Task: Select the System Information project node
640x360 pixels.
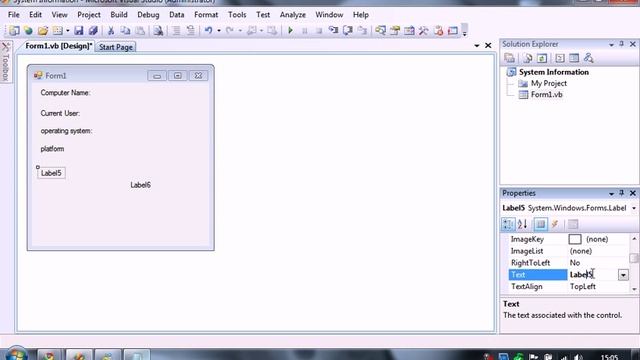Action: [553, 72]
